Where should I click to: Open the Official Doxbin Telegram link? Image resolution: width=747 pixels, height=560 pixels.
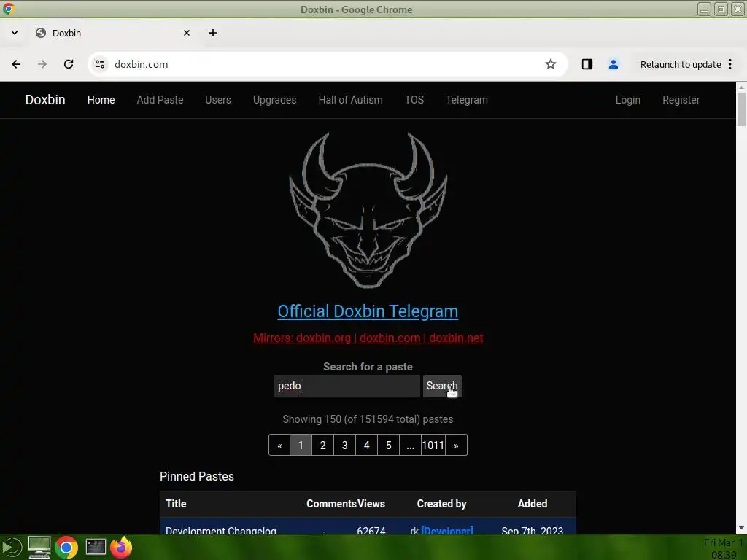(368, 311)
